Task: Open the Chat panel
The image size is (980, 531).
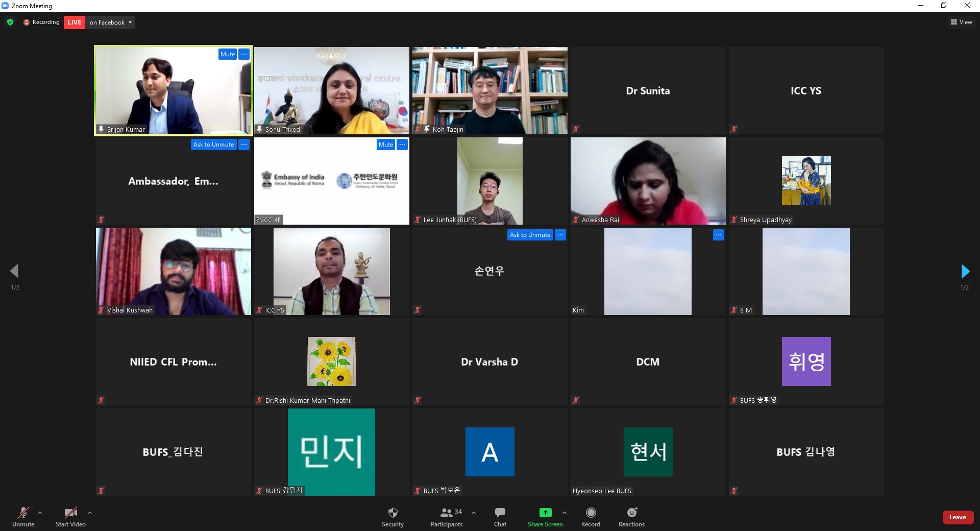Action: pyautogui.click(x=500, y=517)
